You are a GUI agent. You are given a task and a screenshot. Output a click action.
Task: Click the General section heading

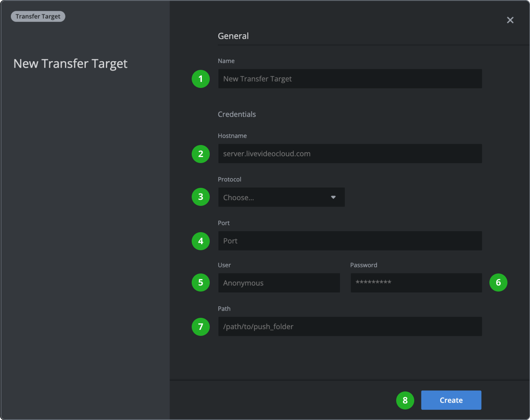(x=233, y=36)
